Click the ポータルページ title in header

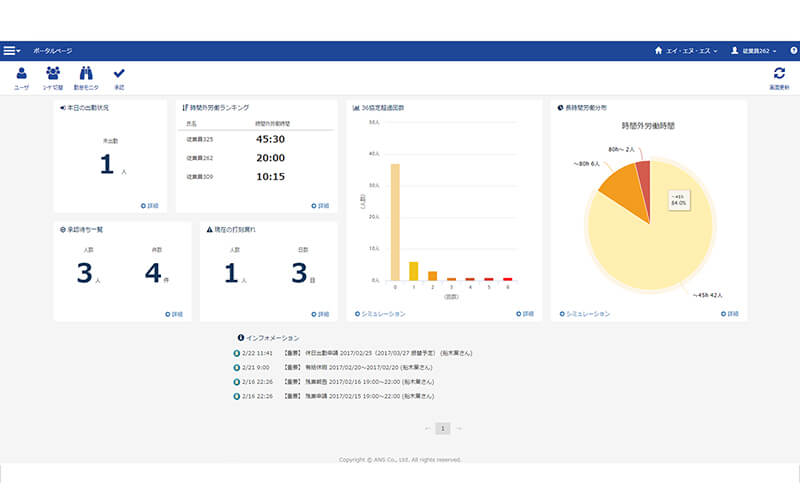coord(52,50)
